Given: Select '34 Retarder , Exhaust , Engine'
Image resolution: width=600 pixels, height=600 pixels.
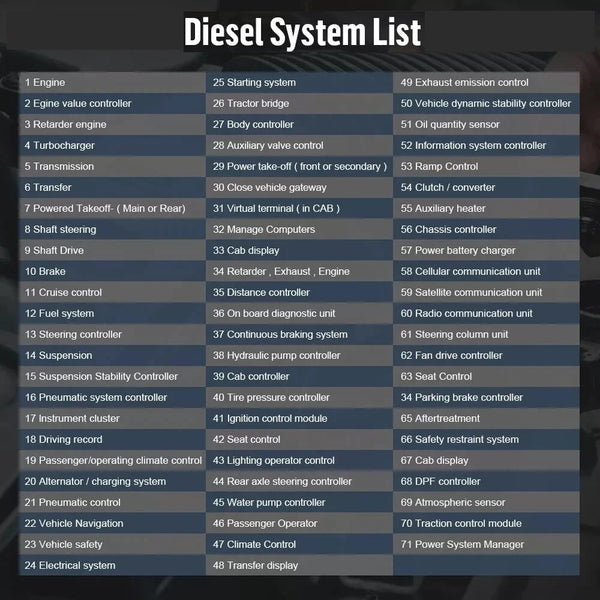Looking at the screenshot, I should coord(299,272).
